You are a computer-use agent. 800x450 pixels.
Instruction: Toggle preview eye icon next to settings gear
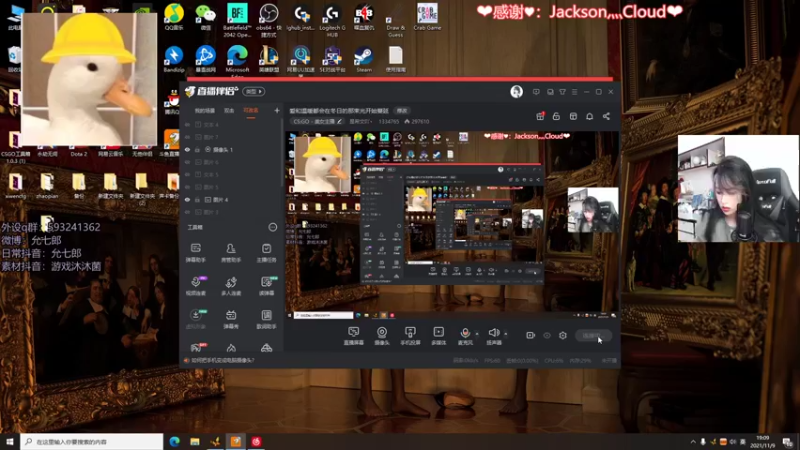[546, 335]
